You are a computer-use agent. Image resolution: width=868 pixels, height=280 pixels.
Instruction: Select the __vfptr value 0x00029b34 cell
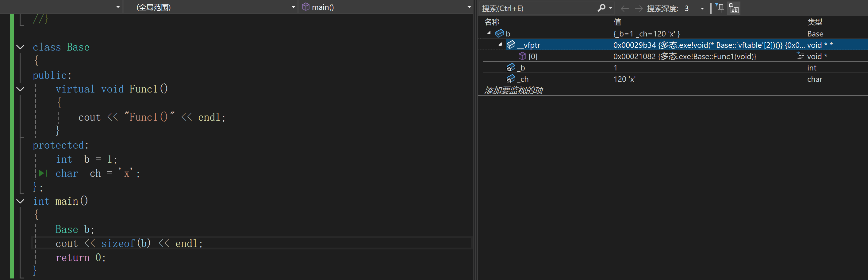[709, 45]
